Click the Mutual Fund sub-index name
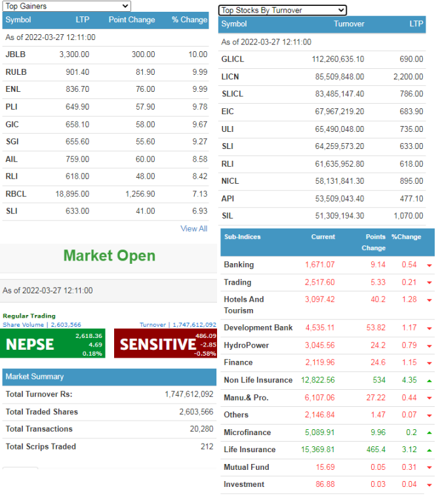This screenshot has height=504, width=440. [x=247, y=467]
